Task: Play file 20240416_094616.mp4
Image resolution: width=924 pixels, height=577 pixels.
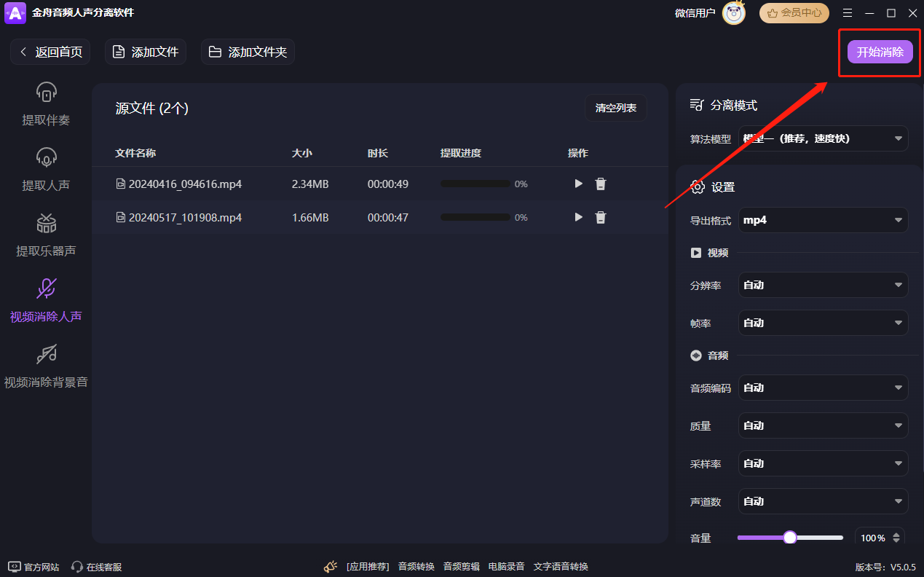Action: point(579,184)
